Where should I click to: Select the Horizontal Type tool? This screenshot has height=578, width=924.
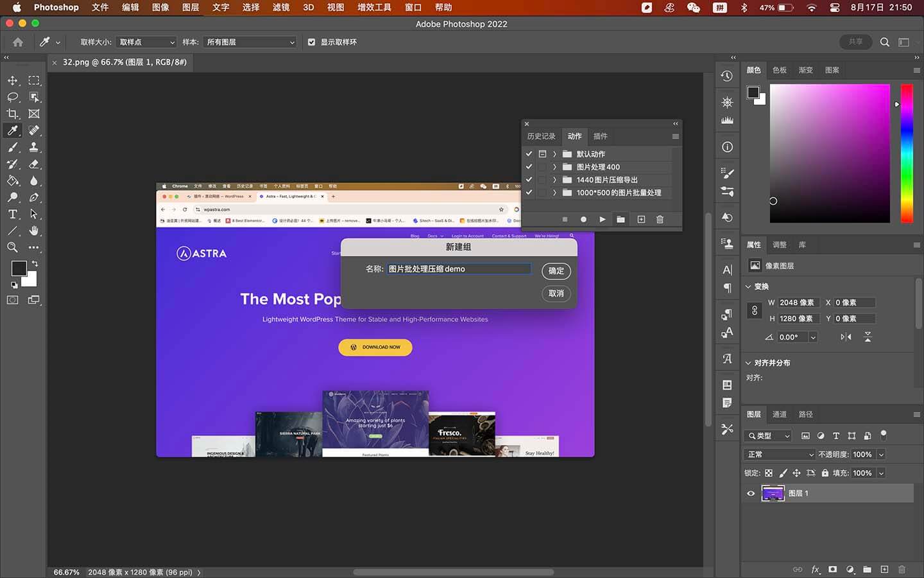[x=12, y=214]
